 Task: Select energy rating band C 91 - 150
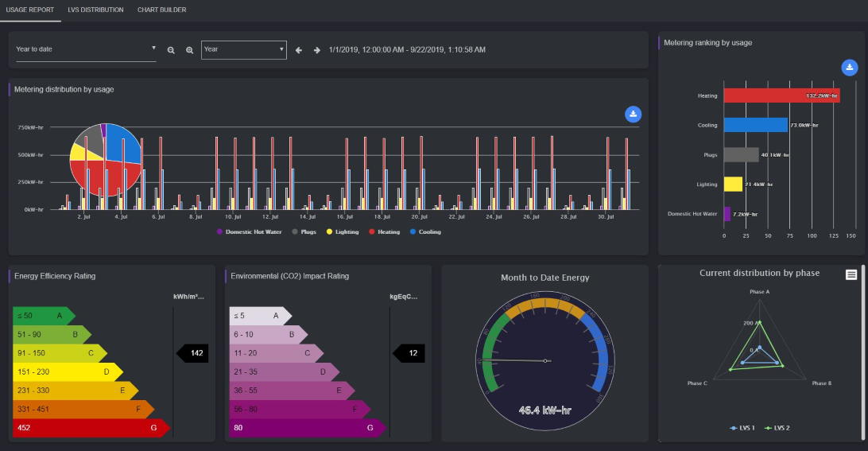[x=60, y=353]
